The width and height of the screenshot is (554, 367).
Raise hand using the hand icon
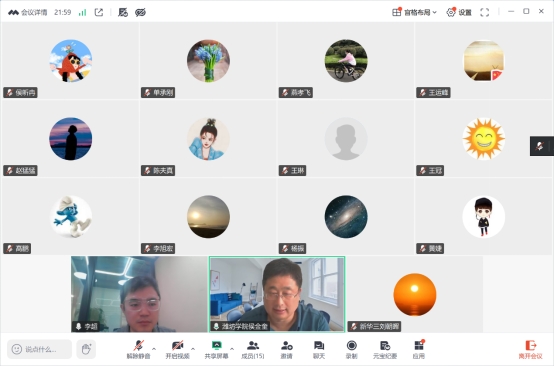[x=86, y=349]
